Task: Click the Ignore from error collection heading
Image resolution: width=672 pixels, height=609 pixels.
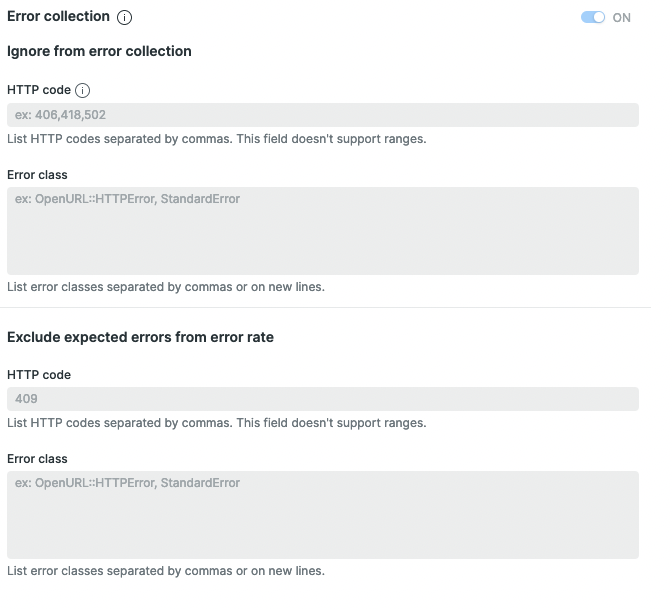Action: pyautogui.click(x=99, y=51)
